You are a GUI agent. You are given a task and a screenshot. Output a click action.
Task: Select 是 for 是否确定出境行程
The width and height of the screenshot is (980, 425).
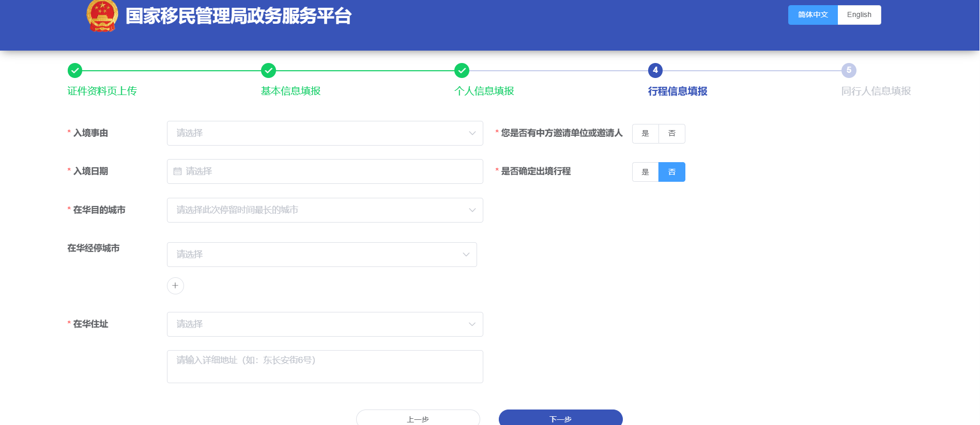(646, 172)
